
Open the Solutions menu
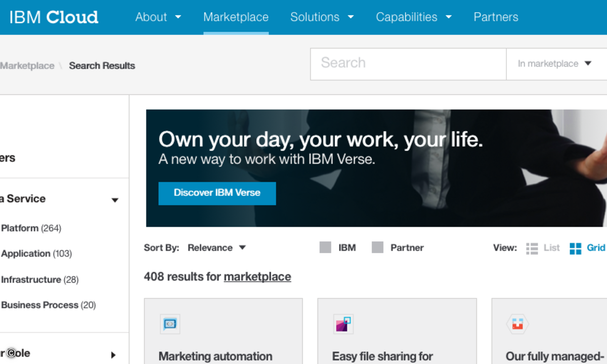[315, 17]
